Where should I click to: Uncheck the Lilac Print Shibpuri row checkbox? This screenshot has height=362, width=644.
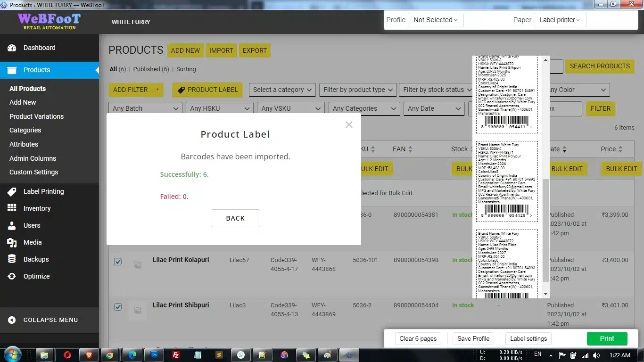pyautogui.click(x=118, y=307)
